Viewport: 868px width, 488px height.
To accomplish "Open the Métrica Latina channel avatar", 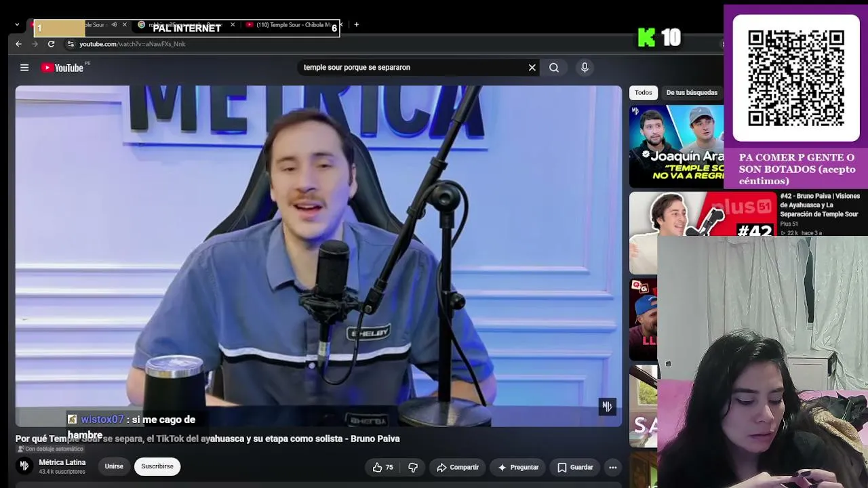I will [x=24, y=466].
